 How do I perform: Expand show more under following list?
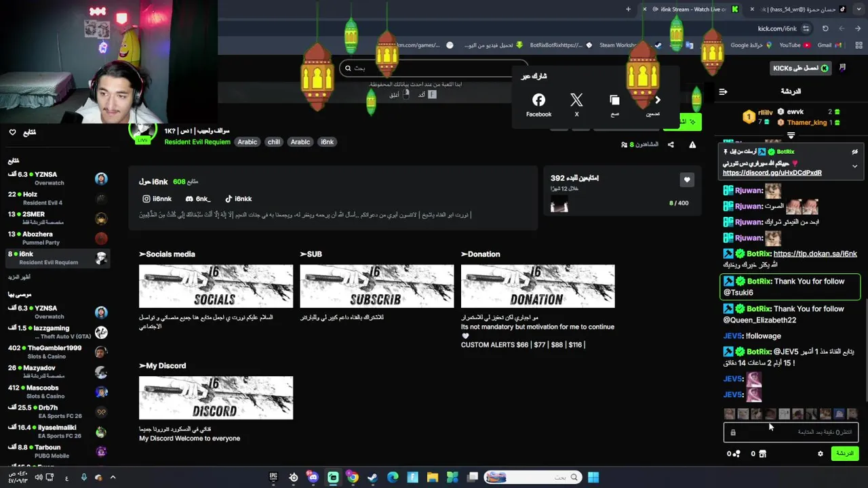19,277
